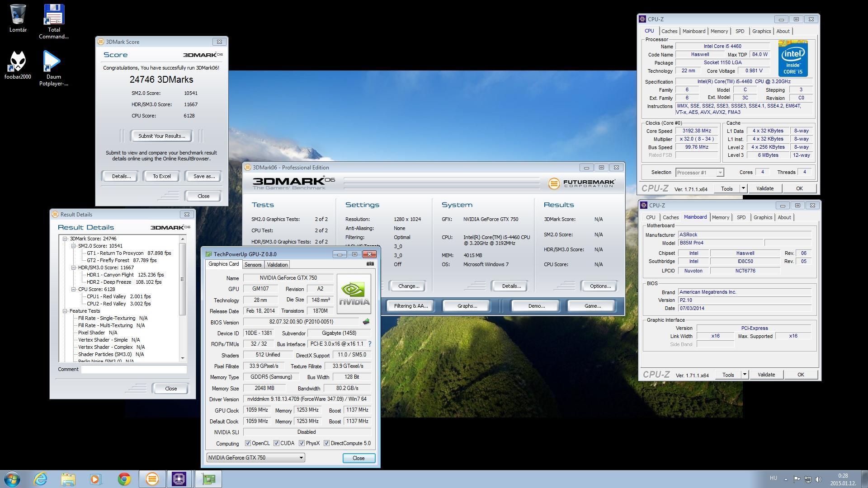Open Tools dropdown arrow in upper CPU-Z
Viewport: 868px width, 488px height.
click(743, 188)
